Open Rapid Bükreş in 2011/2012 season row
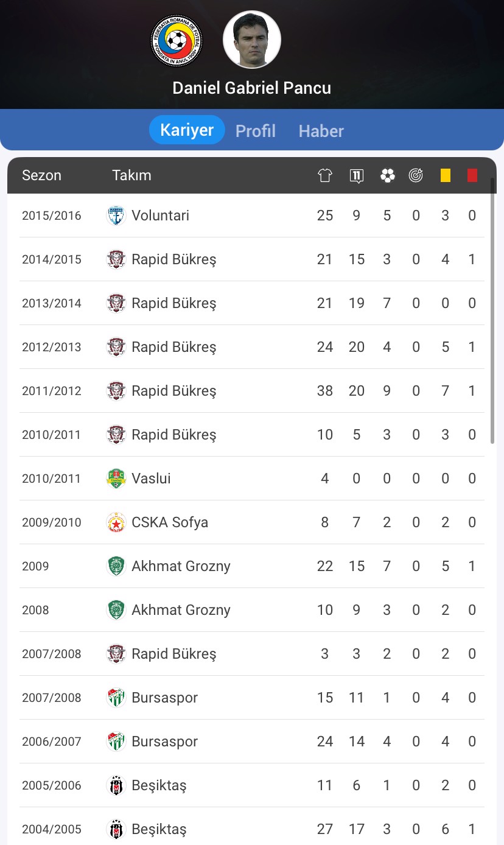Screen dimensions: 504x845 tap(252, 391)
